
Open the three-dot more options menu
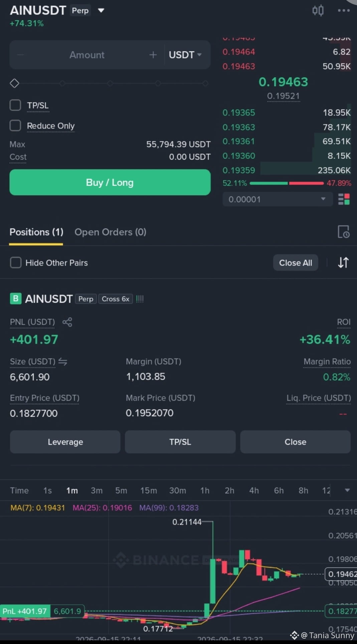[x=344, y=10]
